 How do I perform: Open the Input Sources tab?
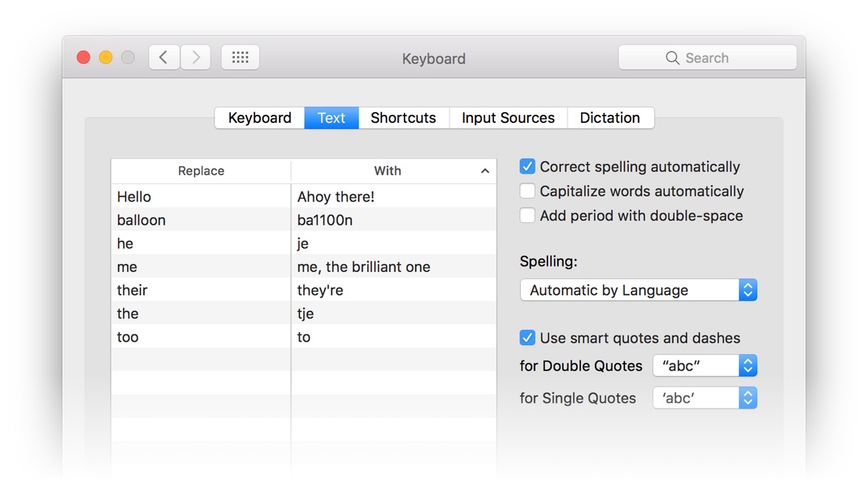[508, 117]
